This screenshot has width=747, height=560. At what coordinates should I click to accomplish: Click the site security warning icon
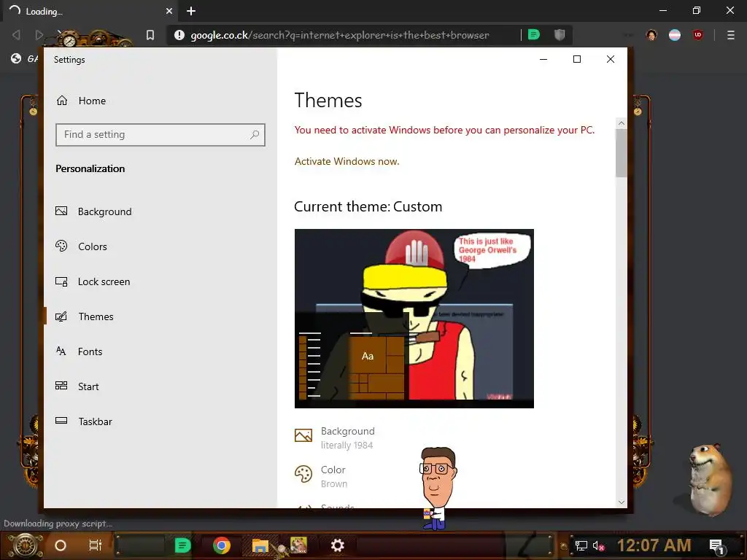click(x=179, y=35)
